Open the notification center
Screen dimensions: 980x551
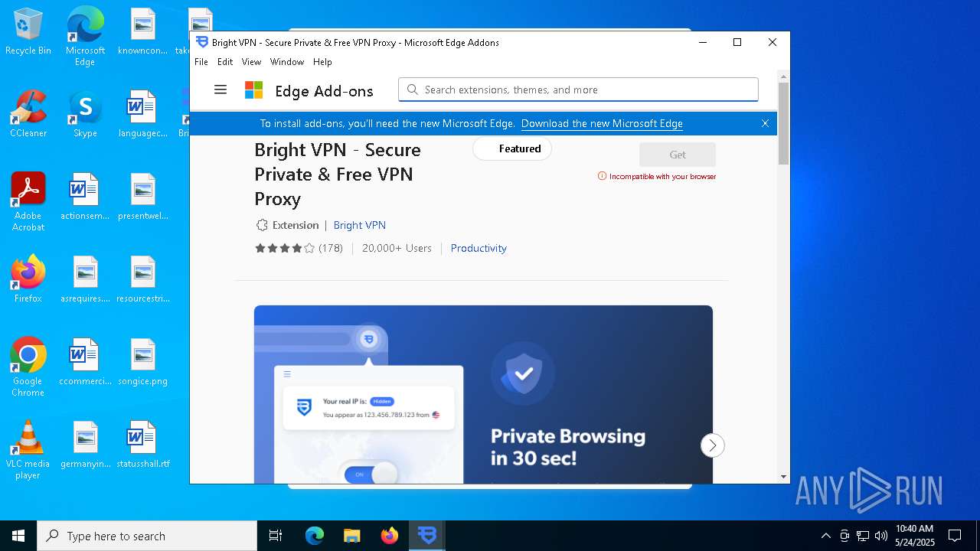pyautogui.click(x=955, y=536)
